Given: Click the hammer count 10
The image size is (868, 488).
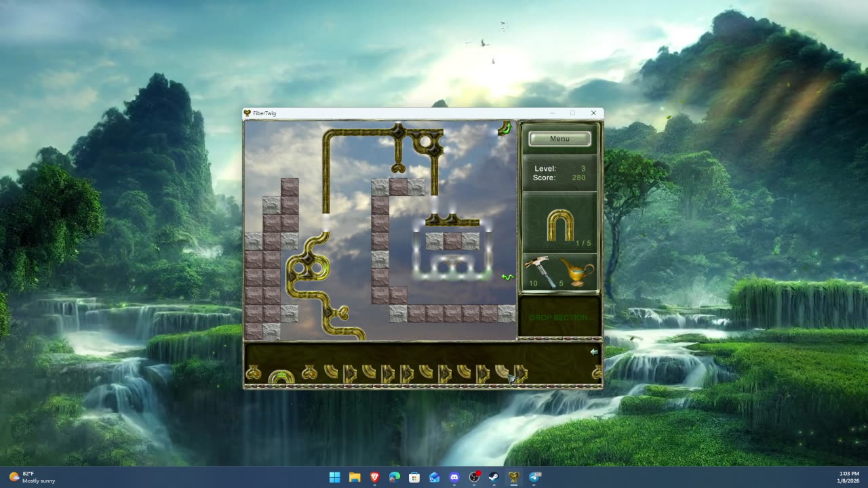Looking at the screenshot, I should [533, 283].
